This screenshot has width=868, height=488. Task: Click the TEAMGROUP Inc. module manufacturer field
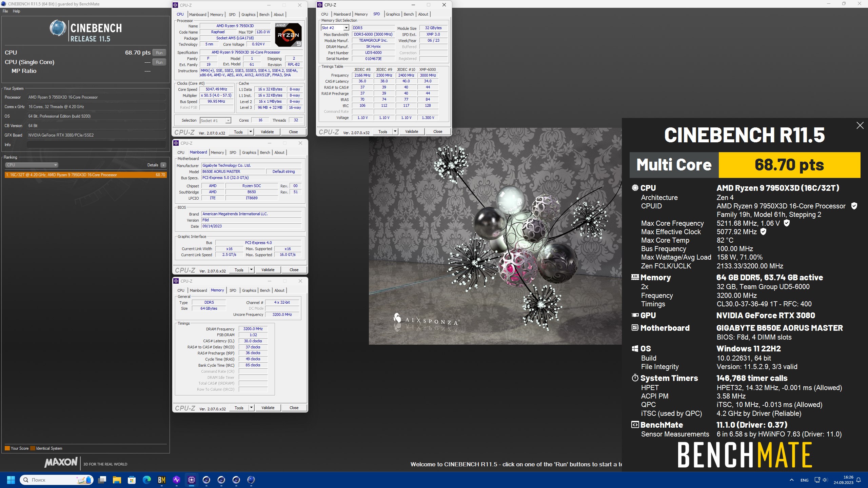373,40
